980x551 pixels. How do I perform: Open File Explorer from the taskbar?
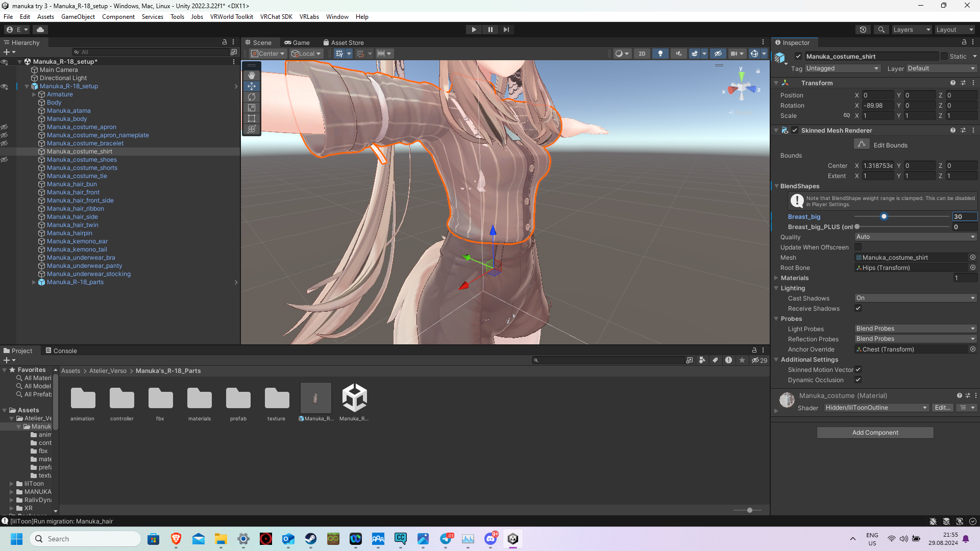tap(221, 539)
